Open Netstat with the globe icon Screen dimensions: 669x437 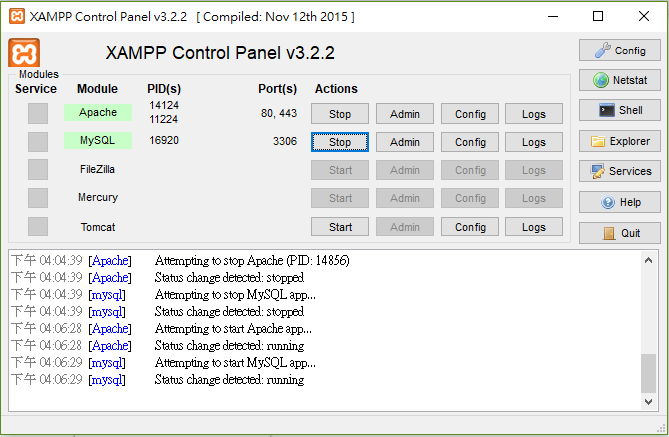[620, 80]
